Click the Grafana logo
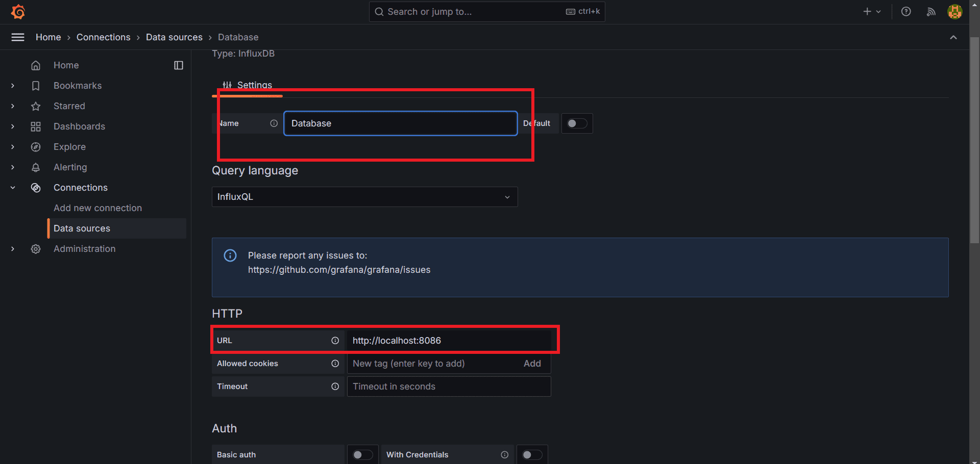Image resolution: width=980 pixels, height=464 pixels. 17,11
